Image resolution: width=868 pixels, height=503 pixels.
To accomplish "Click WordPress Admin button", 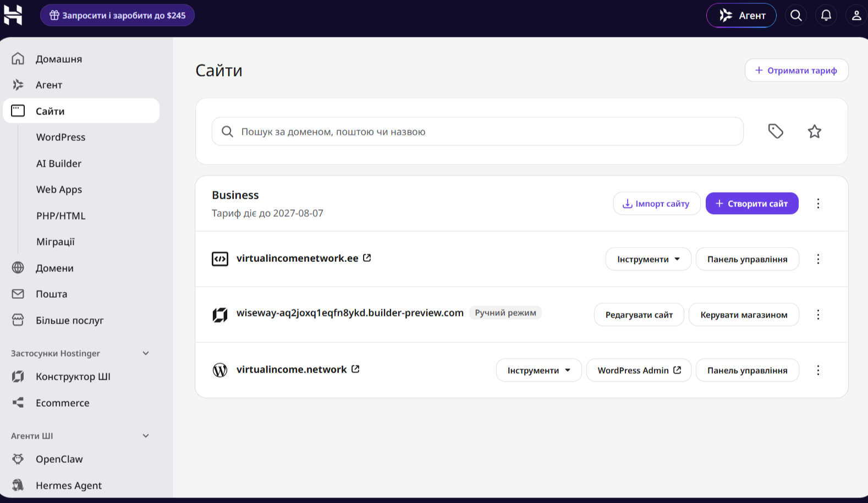I will tap(639, 370).
